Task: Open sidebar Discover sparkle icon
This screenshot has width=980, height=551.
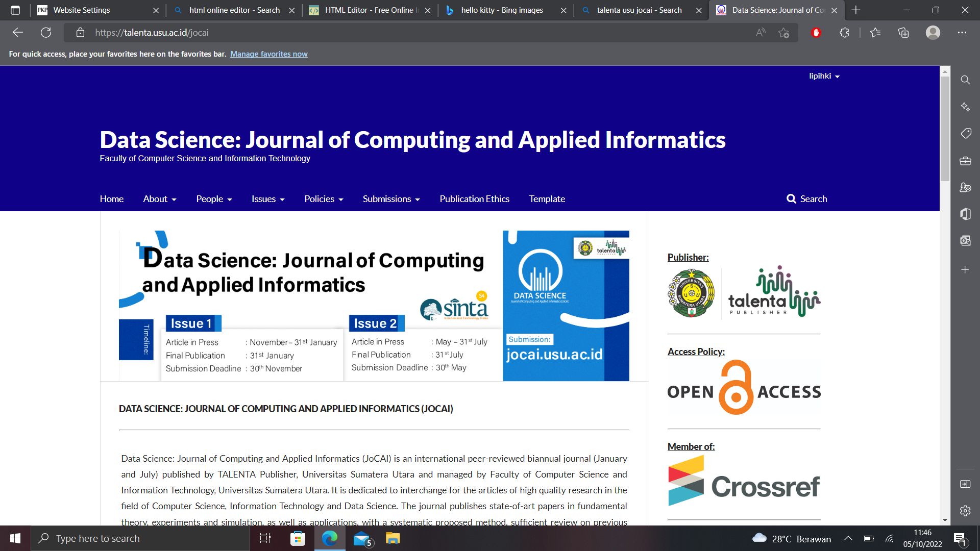Action: click(965, 107)
